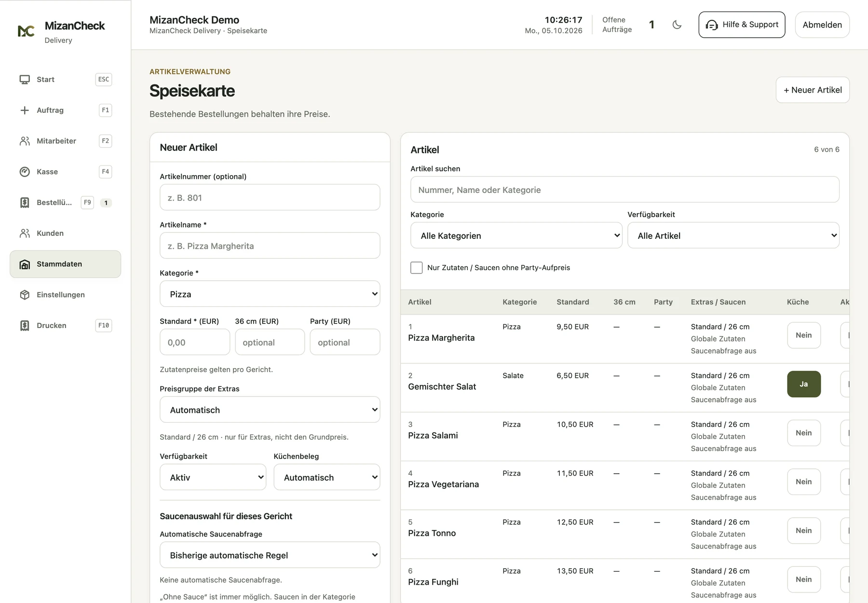Open Kasse in the sidebar

click(66, 172)
